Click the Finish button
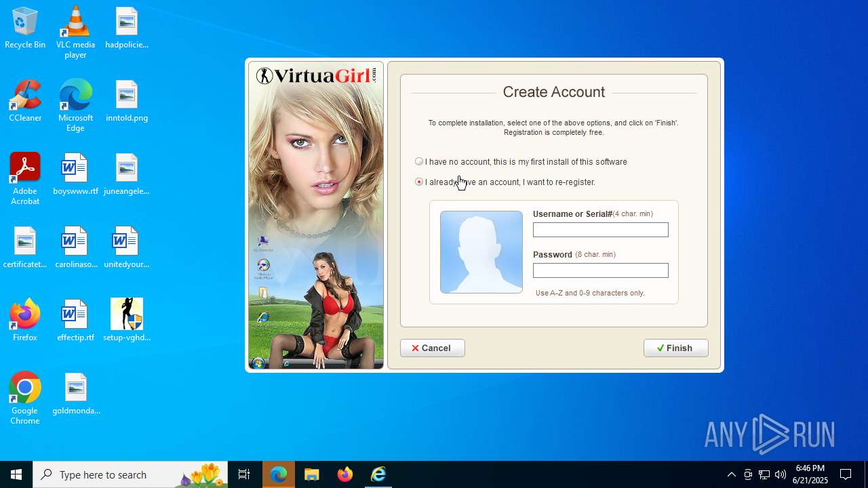Image resolution: width=868 pixels, height=488 pixels. (x=675, y=348)
